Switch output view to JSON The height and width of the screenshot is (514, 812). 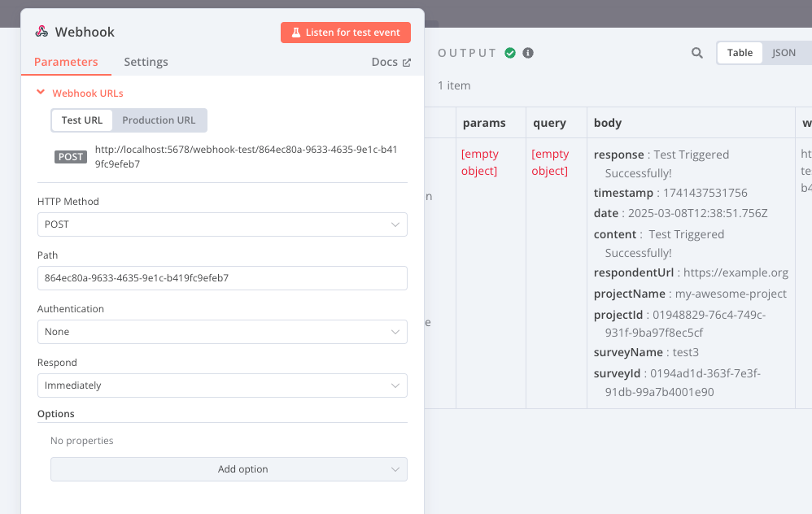click(x=784, y=52)
